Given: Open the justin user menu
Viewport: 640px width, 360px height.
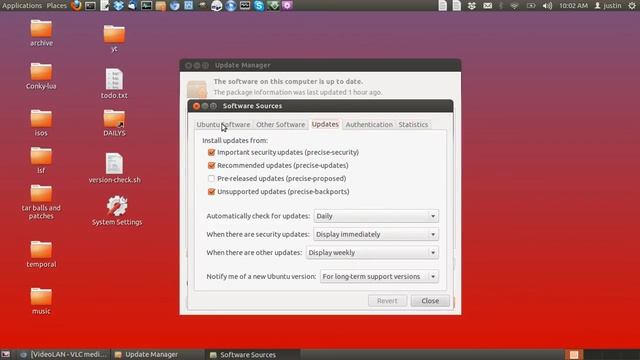Looking at the screenshot, I should tap(608, 6).
